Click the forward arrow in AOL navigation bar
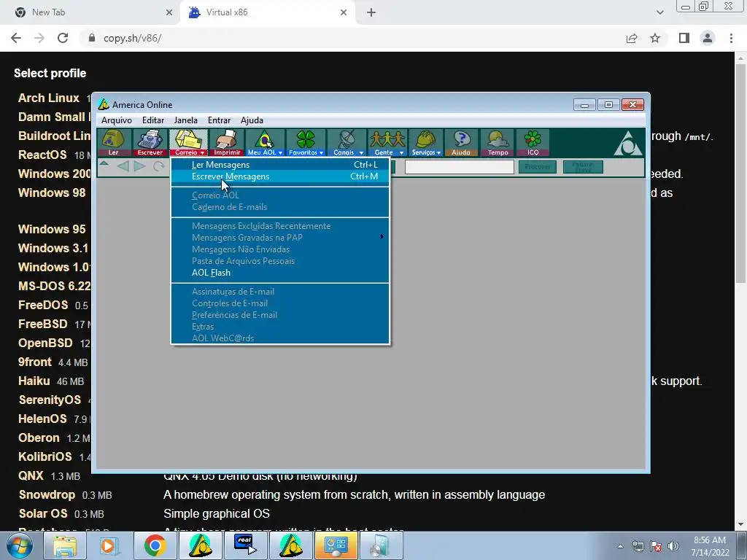 [139, 166]
